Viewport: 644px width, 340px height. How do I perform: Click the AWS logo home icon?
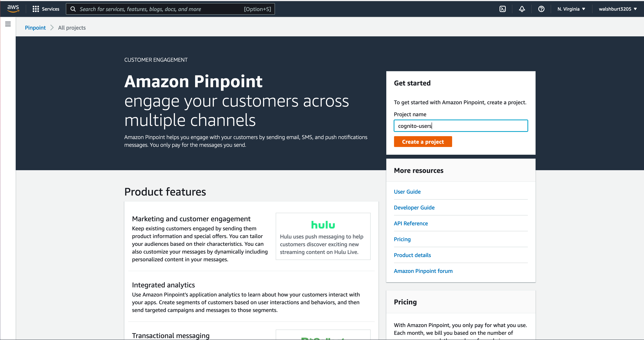13,9
